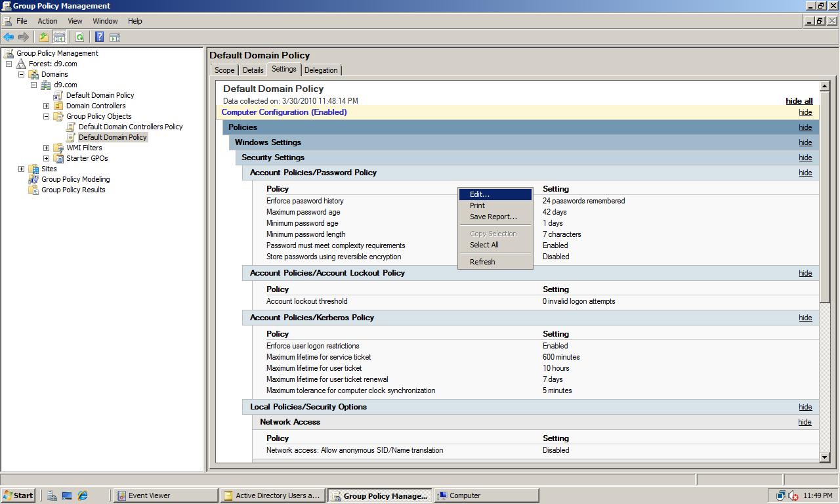Click the green Refresh toolbar icon
840x504 pixels.
(x=80, y=37)
